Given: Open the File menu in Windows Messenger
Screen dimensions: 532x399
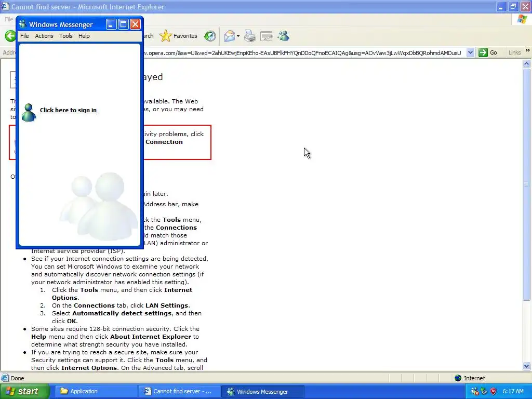Looking at the screenshot, I should coord(24,36).
